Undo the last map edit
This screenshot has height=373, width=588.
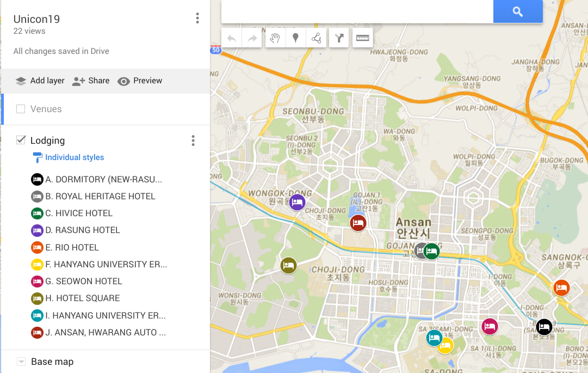click(231, 38)
